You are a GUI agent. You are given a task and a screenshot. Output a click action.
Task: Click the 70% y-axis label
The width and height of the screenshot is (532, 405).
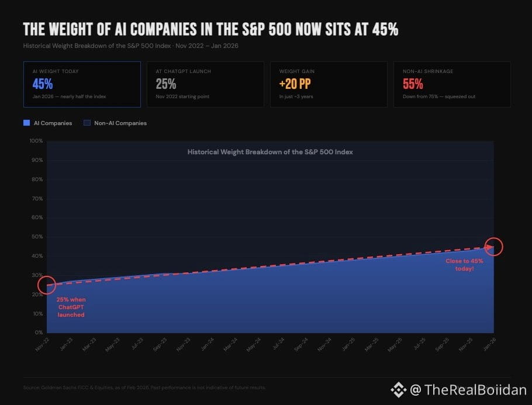click(x=37, y=199)
